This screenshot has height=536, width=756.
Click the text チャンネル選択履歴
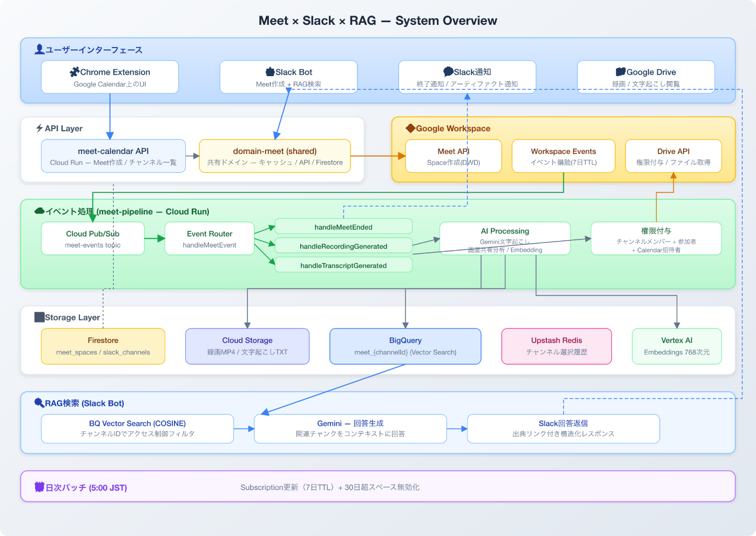pyautogui.click(x=557, y=352)
